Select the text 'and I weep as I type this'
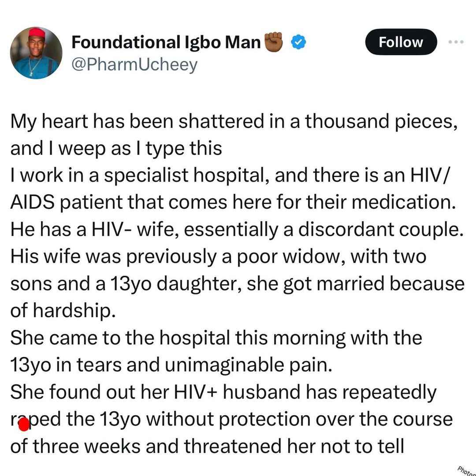 pos(116,149)
